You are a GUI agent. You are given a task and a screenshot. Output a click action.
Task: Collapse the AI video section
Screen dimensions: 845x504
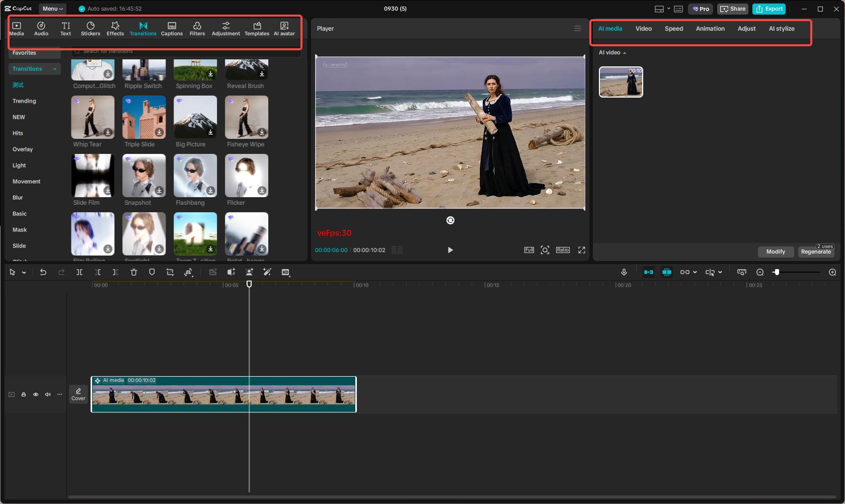click(625, 52)
